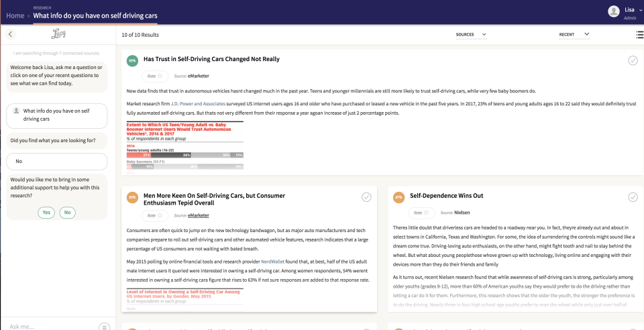Rate the Men More Keen article
The height and width of the screenshot is (330, 644).
tap(155, 215)
